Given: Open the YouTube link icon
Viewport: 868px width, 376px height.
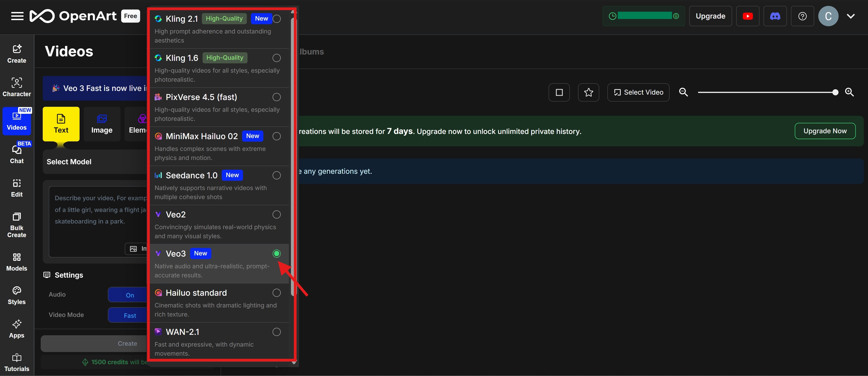Looking at the screenshot, I should (x=747, y=16).
